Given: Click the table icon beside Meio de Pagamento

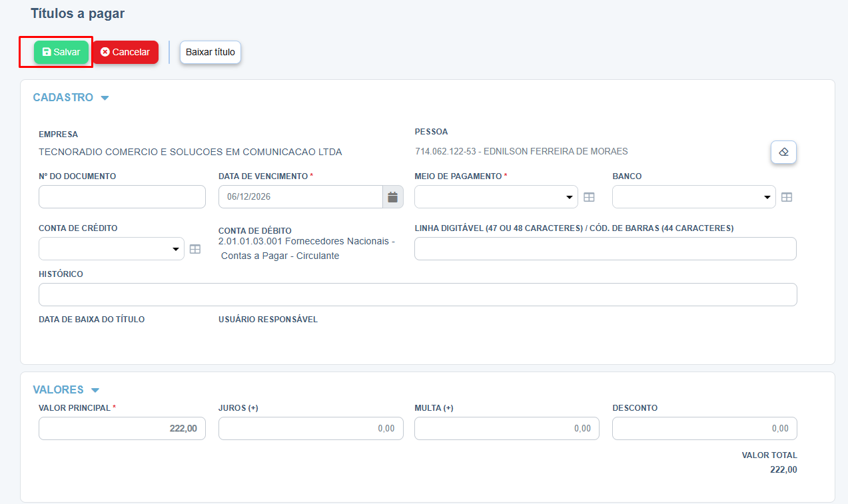Looking at the screenshot, I should pyautogui.click(x=589, y=197).
